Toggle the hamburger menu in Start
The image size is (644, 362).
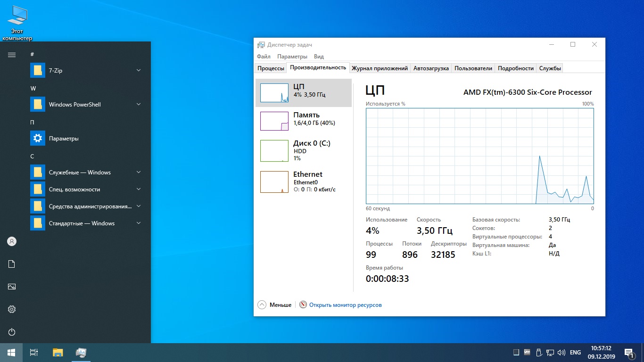click(12, 55)
